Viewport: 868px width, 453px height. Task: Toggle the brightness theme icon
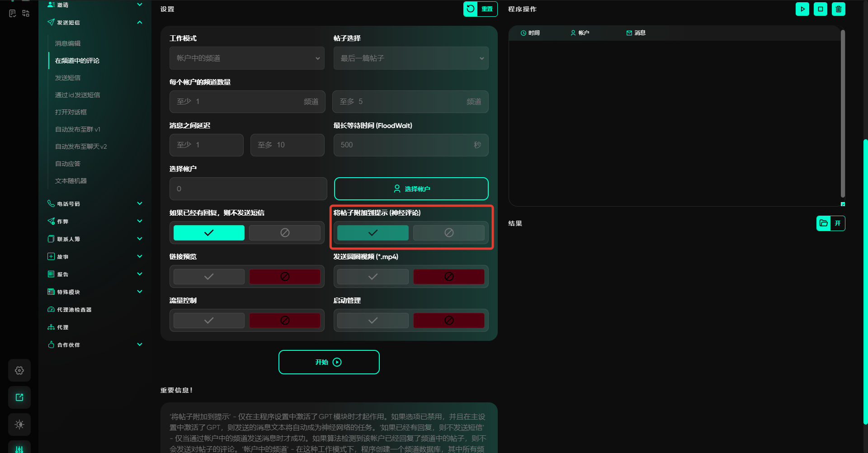[x=19, y=425]
